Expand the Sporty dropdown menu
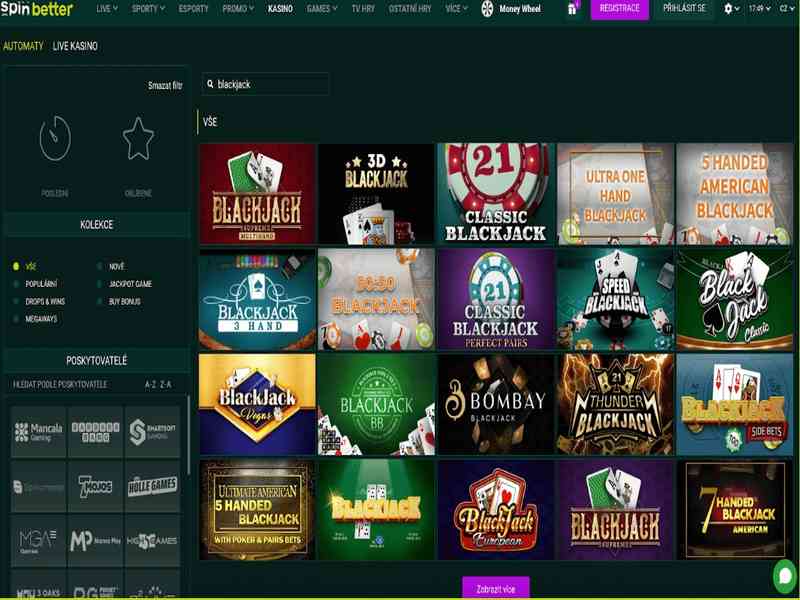The height and width of the screenshot is (600, 800). [x=147, y=9]
